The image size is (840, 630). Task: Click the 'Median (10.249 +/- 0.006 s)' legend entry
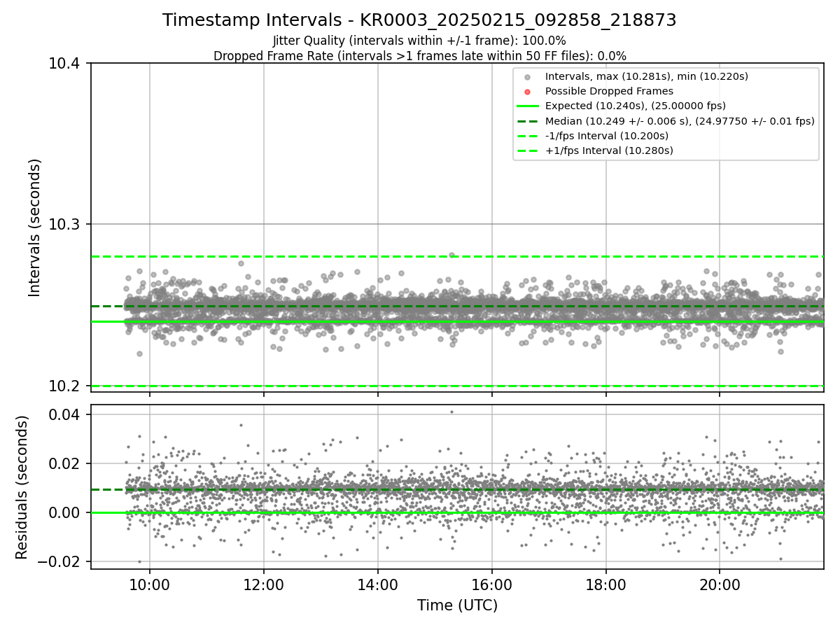pos(680,120)
